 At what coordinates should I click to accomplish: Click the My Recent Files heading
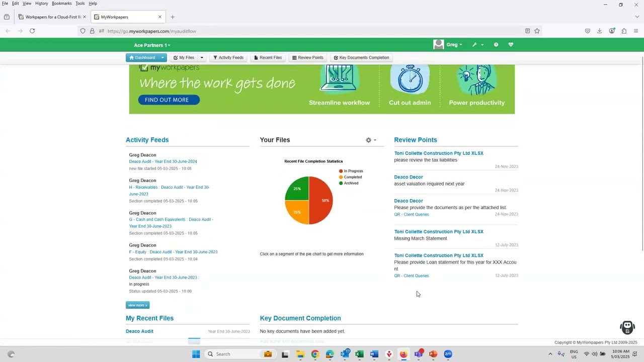(149, 318)
